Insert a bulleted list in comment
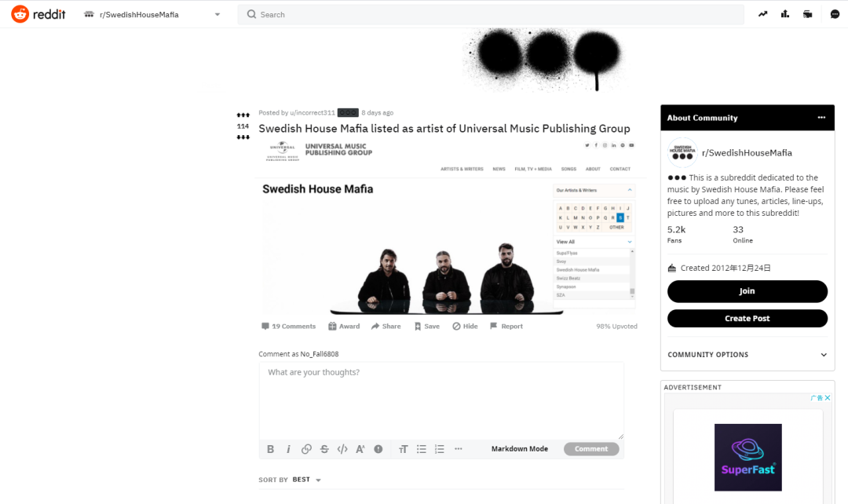Screen dimensions: 848x504 tap(422, 449)
